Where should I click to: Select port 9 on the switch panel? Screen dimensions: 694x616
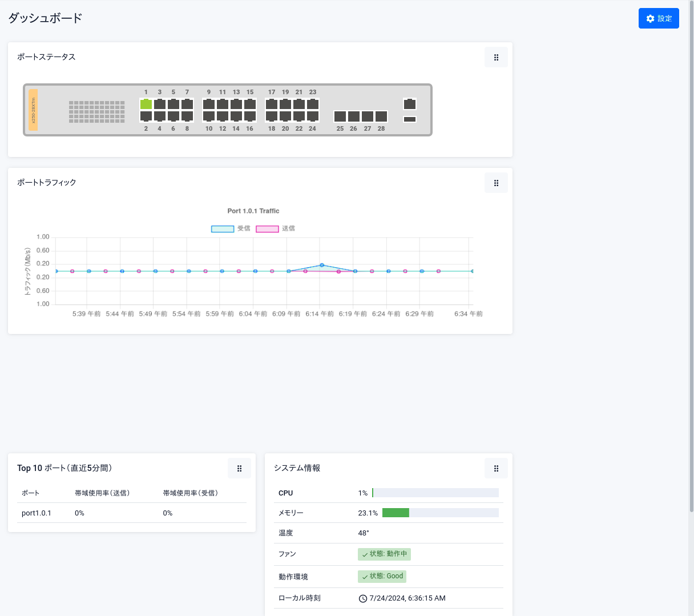[209, 104]
